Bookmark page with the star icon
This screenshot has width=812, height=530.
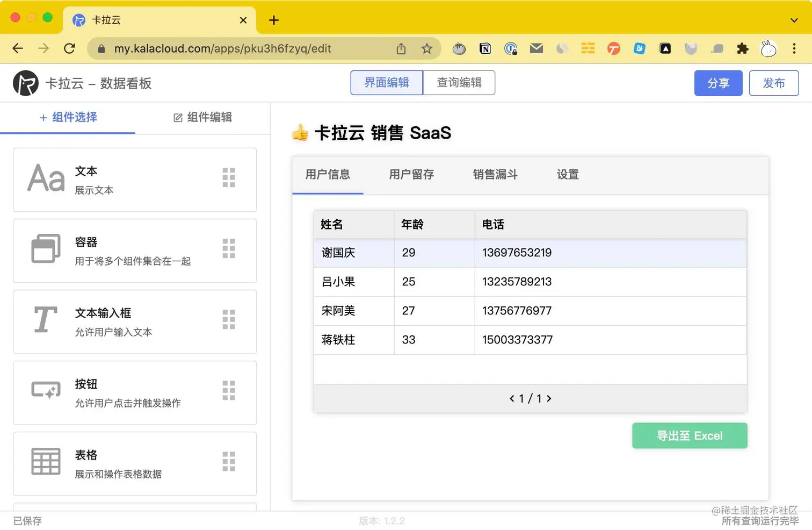427,49
